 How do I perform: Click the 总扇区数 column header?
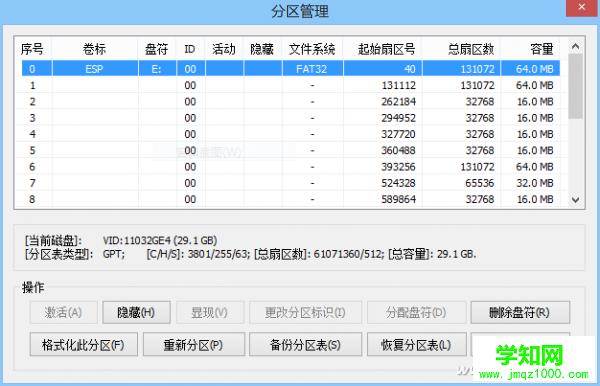[x=461, y=49]
